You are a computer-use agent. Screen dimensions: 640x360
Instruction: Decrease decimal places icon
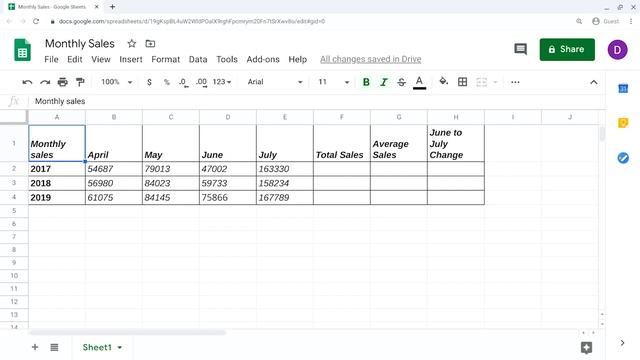pos(184,82)
